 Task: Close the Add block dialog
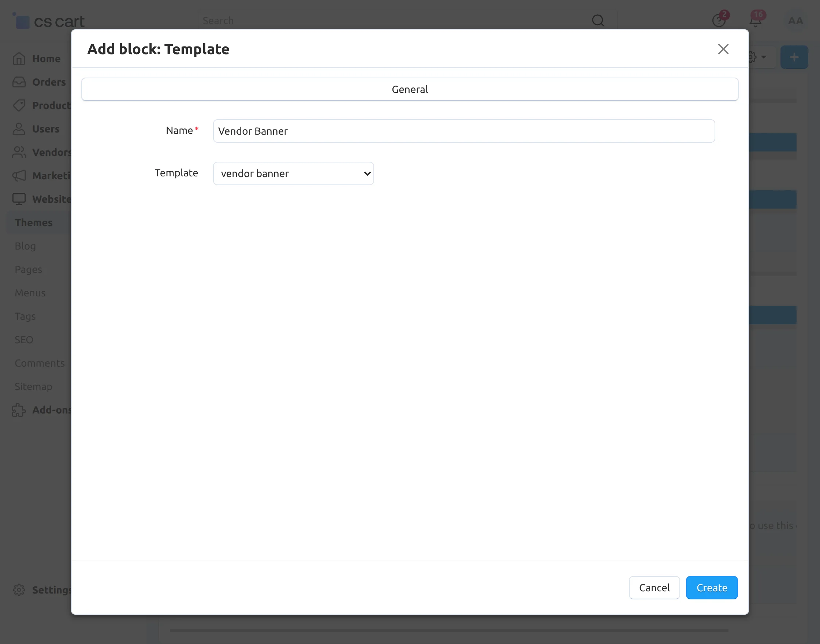tap(723, 49)
